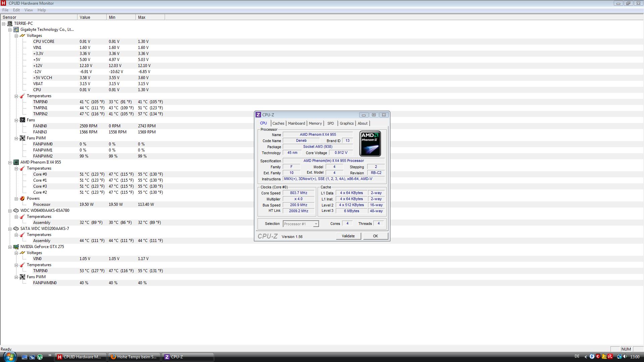This screenshot has width=644, height=362.
Task: Click the volume speaker tray icon
Action: 625,357
